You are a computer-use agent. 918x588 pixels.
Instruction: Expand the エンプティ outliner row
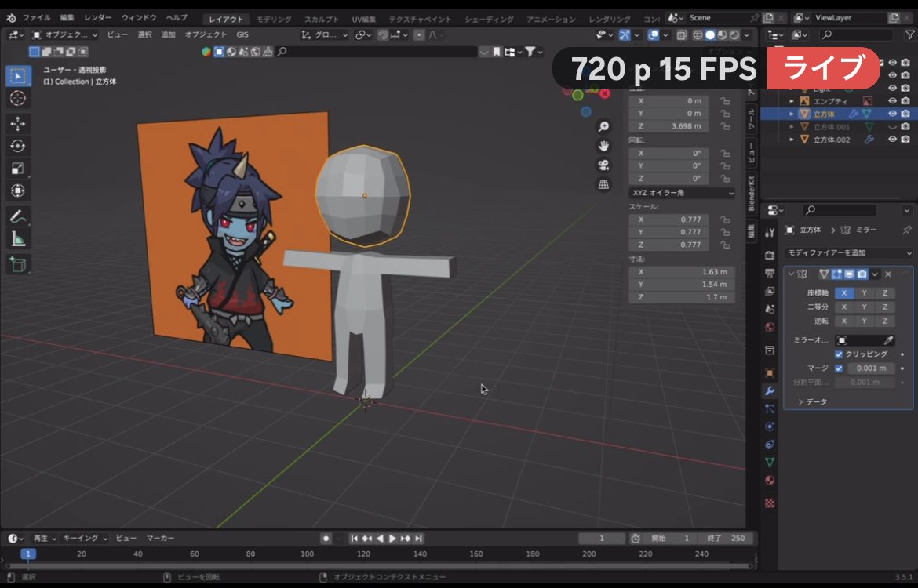click(792, 101)
